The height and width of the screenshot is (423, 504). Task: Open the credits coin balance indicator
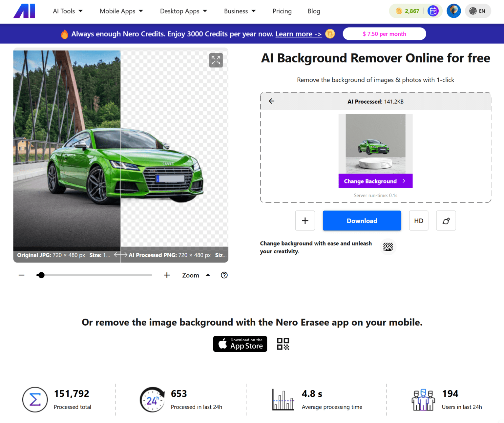point(408,11)
